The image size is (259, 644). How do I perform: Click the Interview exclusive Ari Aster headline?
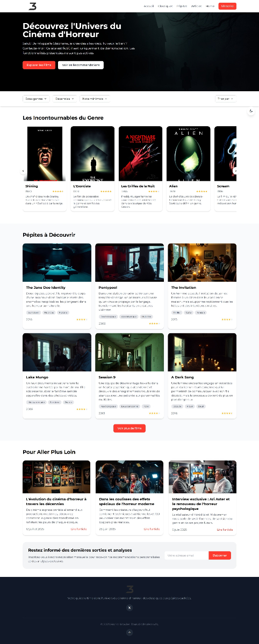pos(201,503)
